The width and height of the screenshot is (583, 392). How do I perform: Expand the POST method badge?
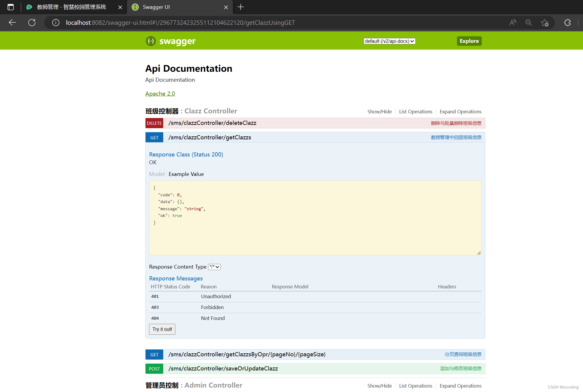coord(154,369)
